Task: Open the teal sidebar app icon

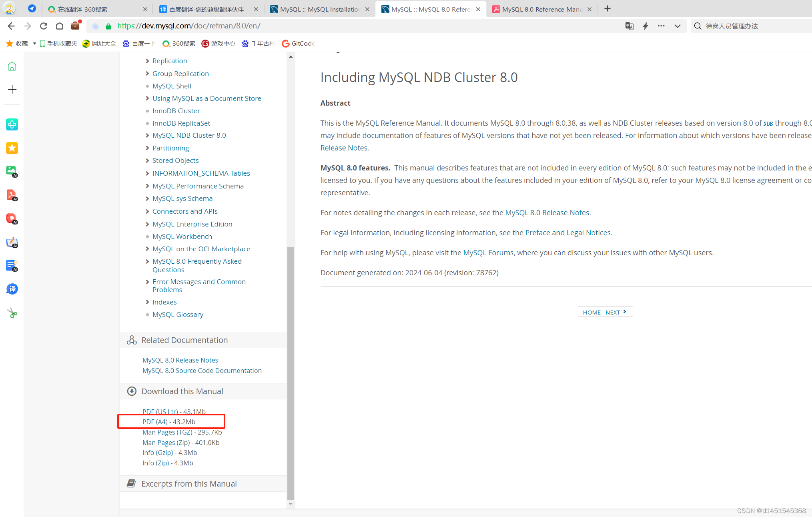Action: (x=12, y=124)
